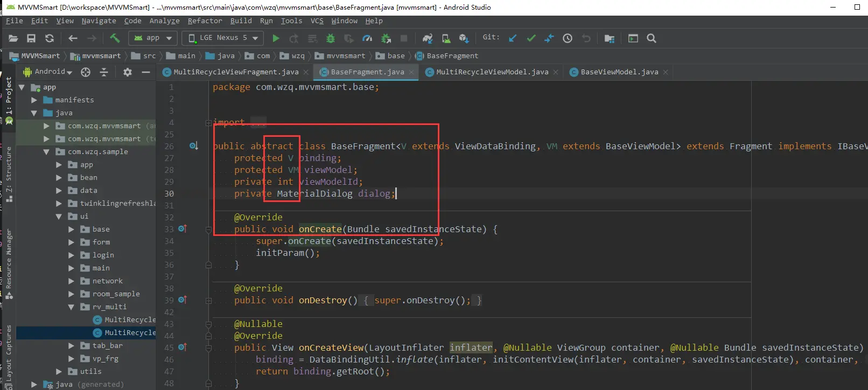
Task: Run the app with the green play button
Action: (276, 38)
